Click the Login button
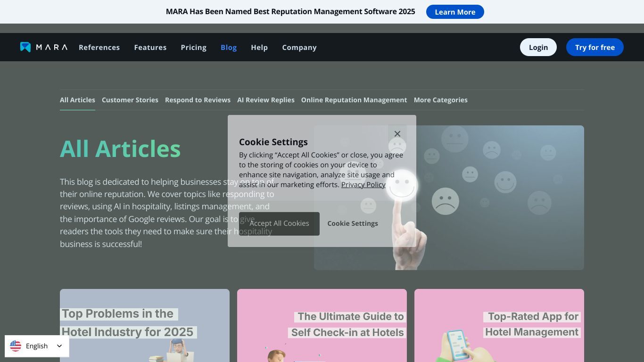The image size is (644, 362). 538,47
